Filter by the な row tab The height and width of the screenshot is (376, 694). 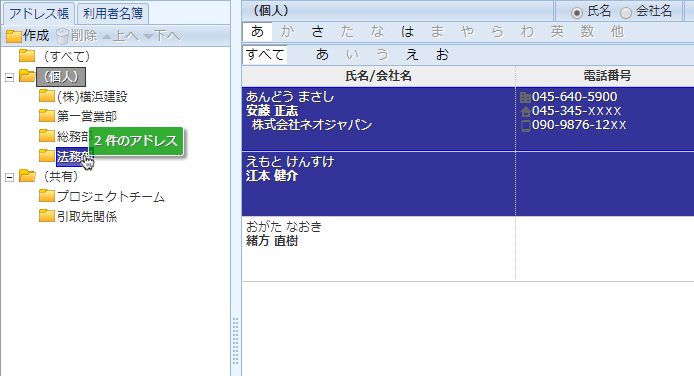377,31
